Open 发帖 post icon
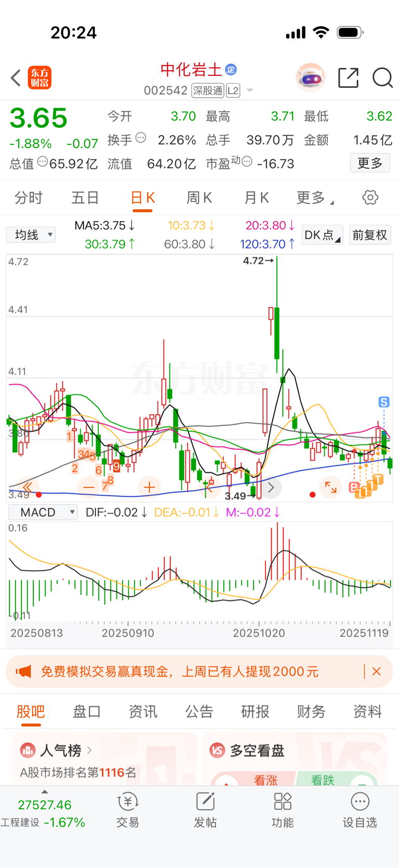This screenshot has width=399, height=868. coord(205,810)
